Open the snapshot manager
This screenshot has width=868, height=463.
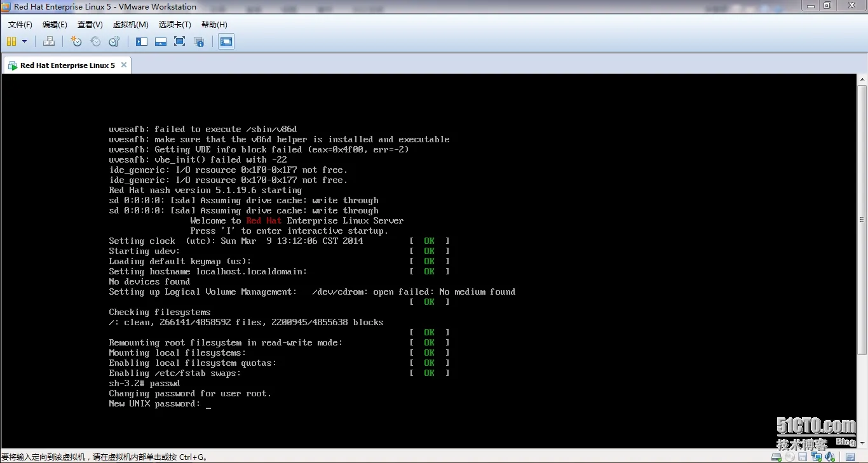[x=114, y=41]
